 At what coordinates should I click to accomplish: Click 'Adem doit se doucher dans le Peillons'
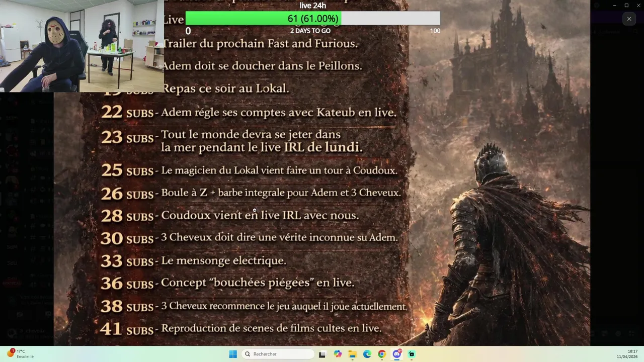click(262, 66)
